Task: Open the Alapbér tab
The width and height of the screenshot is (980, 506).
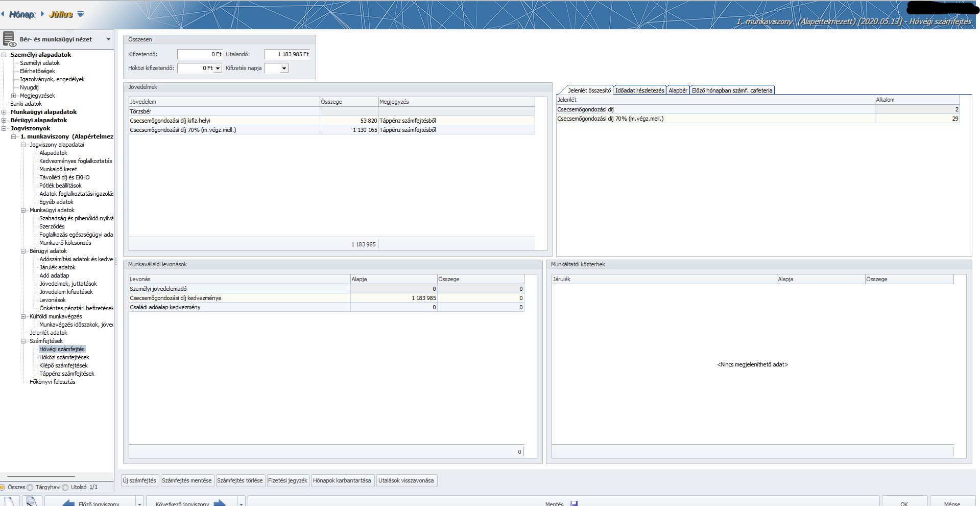Action: pyautogui.click(x=678, y=90)
